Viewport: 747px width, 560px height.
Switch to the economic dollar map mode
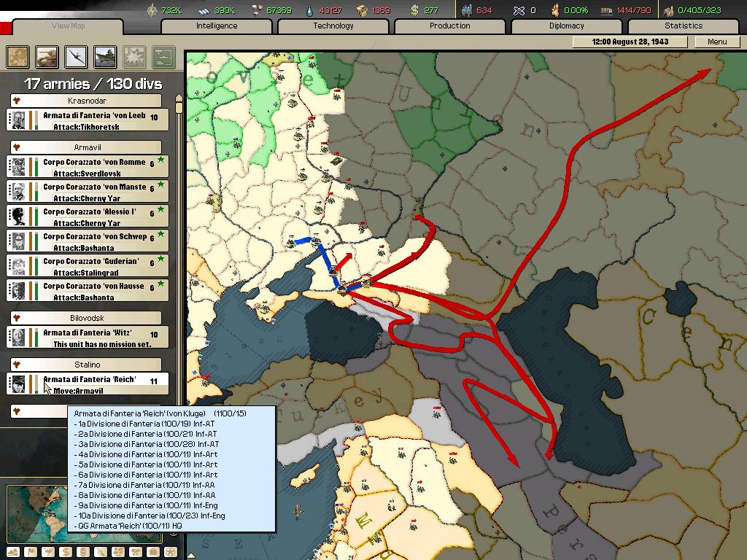(65, 552)
